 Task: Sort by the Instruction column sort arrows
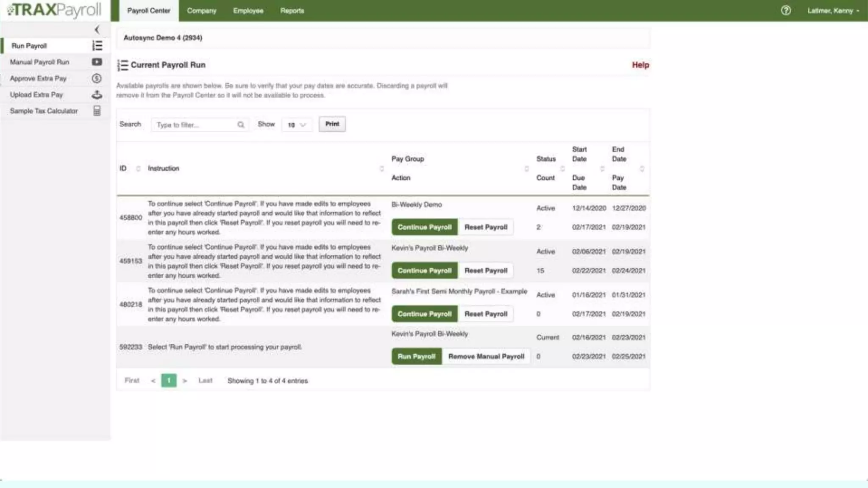(381, 169)
